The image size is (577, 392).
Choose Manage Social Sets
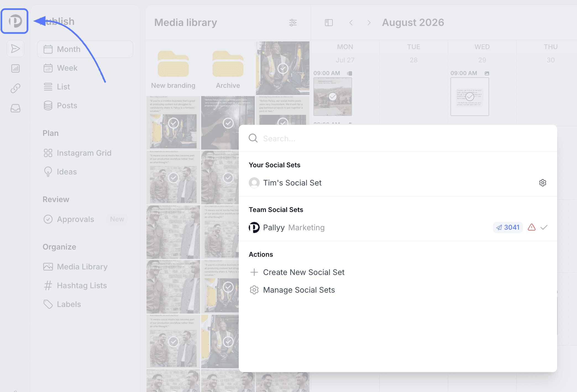click(x=398, y=290)
